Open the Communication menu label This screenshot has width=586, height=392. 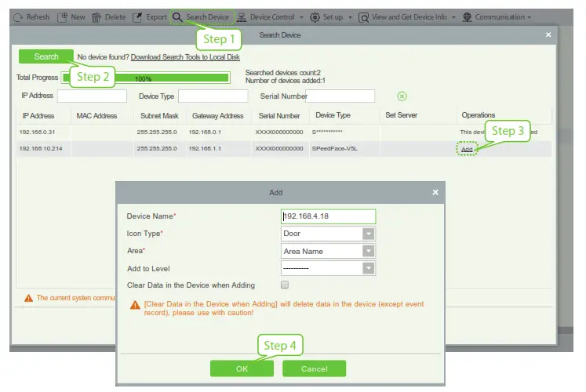(500, 17)
